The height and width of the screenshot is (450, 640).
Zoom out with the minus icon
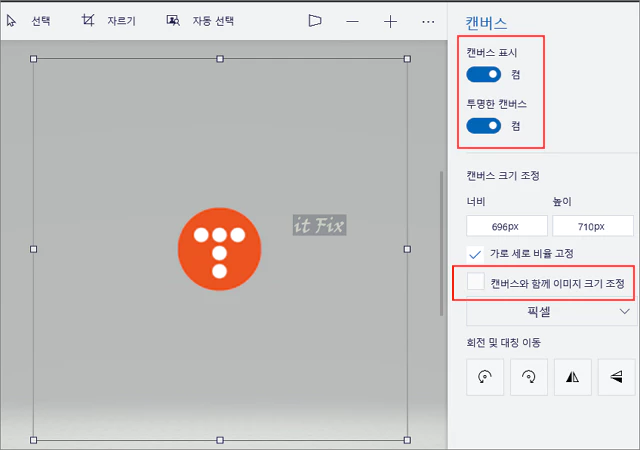[352, 21]
